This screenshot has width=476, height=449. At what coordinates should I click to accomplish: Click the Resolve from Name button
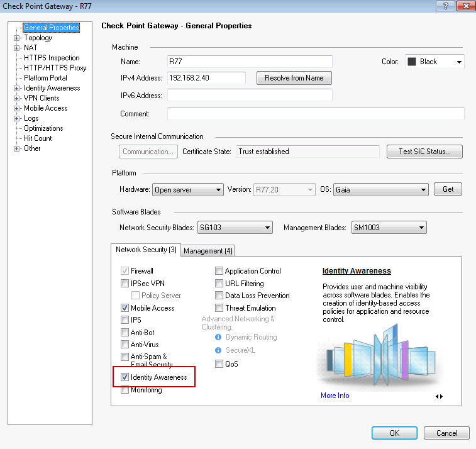[294, 78]
